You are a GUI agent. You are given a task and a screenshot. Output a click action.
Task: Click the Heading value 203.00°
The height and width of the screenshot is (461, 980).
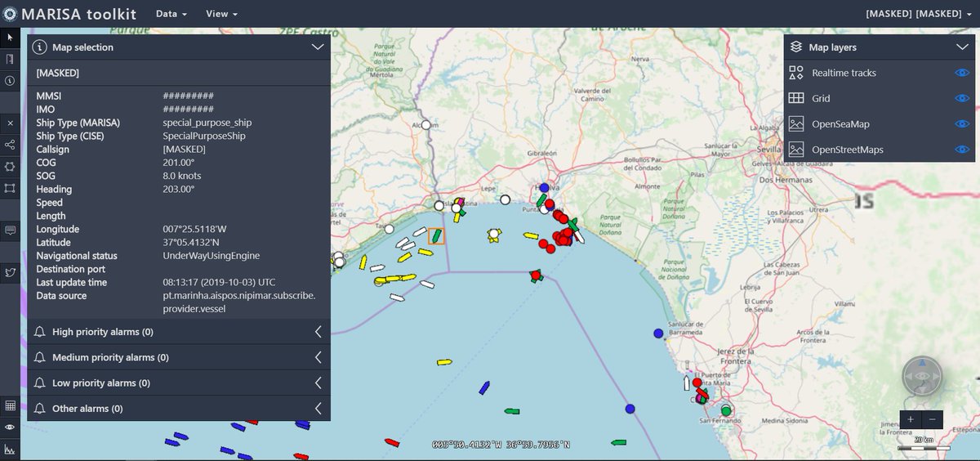(x=179, y=189)
